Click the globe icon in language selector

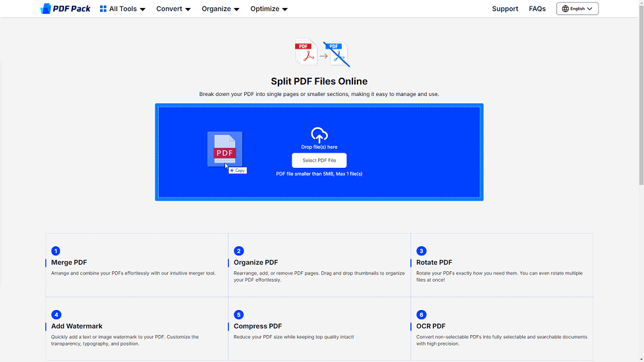pyautogui.click(x=565, y=9)
